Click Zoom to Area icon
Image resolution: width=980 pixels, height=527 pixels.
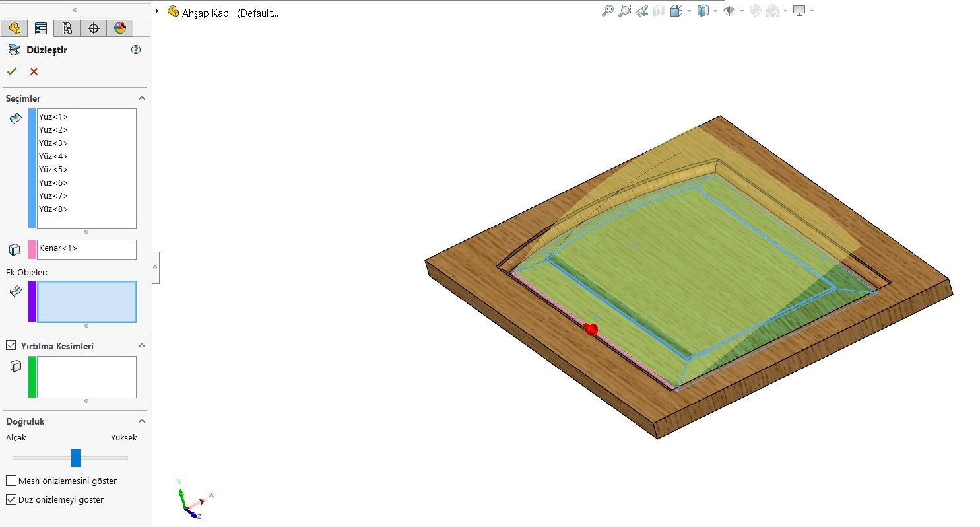click(x=625, y=11)
